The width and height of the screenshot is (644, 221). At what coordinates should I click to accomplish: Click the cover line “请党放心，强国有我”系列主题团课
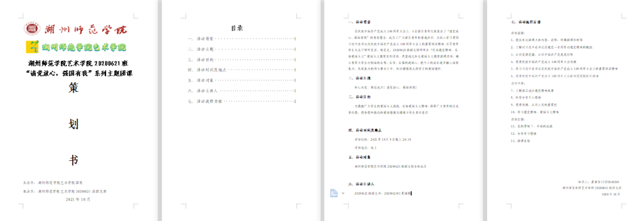tap(79, 73)
